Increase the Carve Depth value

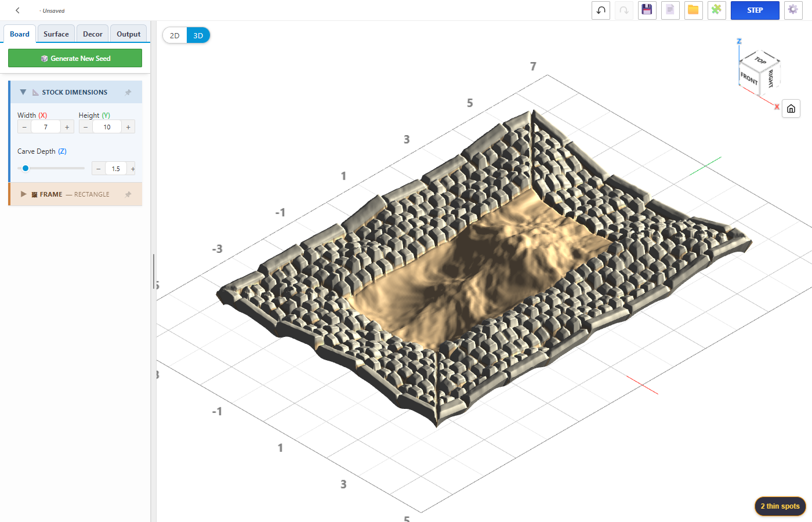(132, 169)
